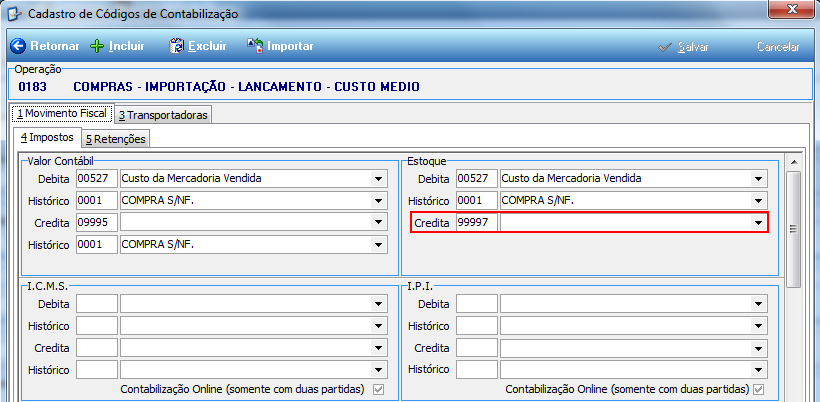Expand Valor Contábil Debita account dropdown

point(378,179)
